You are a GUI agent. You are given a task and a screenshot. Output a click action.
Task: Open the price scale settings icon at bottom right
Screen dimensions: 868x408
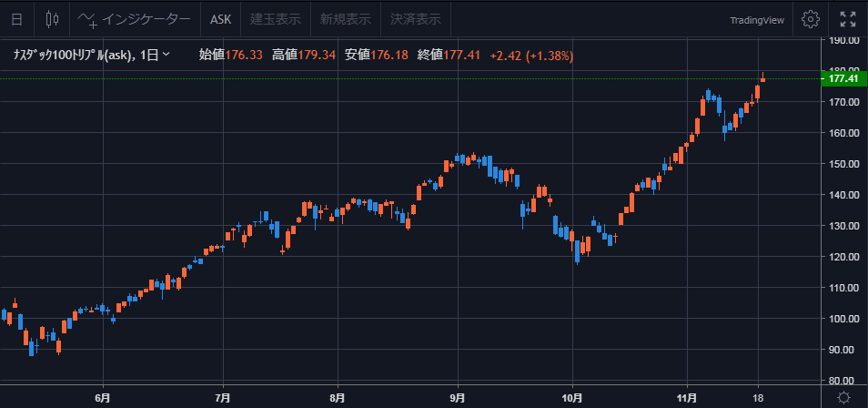pyautogui.click(x=843, y=397)
